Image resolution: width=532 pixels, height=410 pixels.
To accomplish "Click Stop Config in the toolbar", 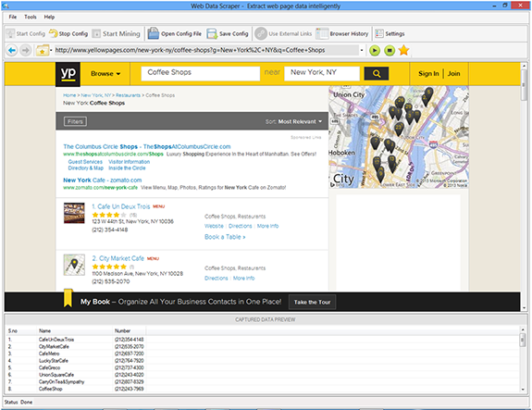I will tap(68, 33).
